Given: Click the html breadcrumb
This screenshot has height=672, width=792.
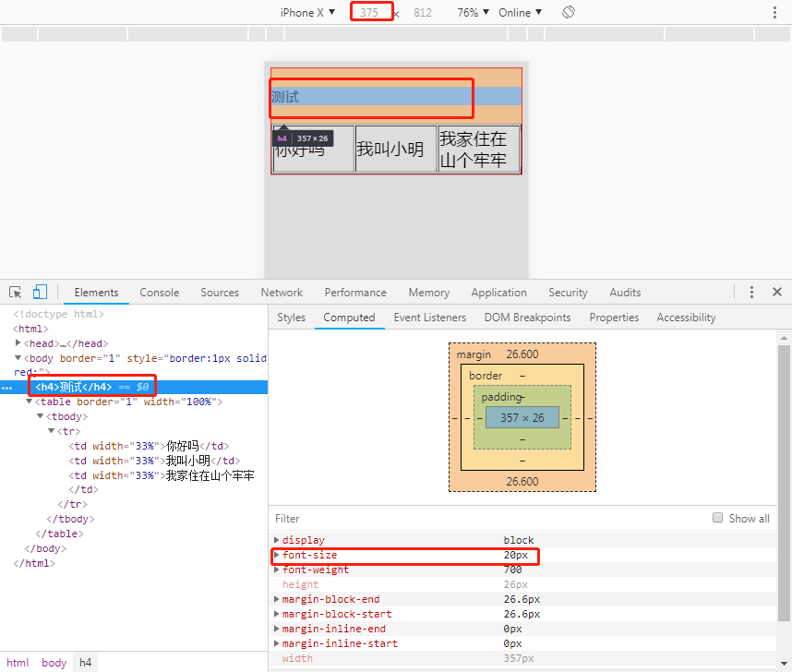Looking at the screenshot, I should (x=18, y=663).
